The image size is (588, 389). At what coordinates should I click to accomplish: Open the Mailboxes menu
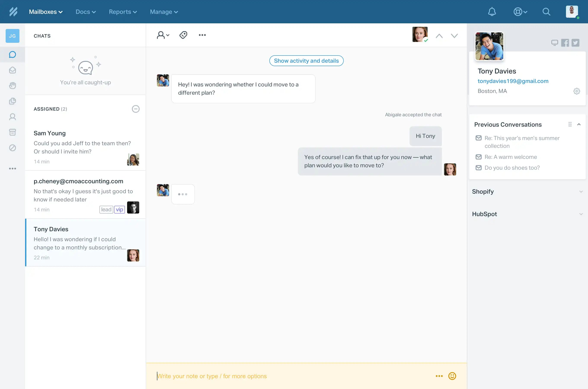46,12
